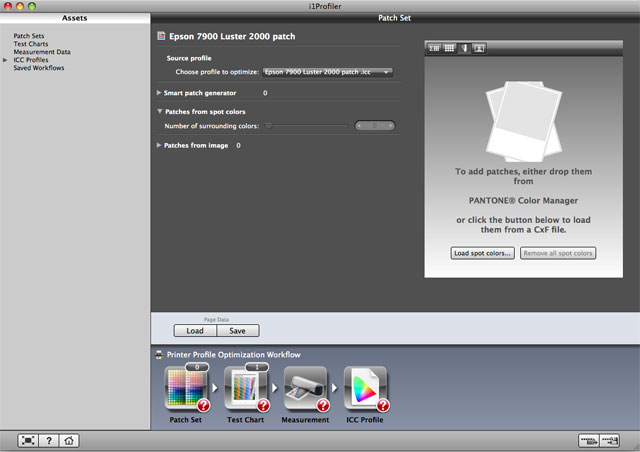Select Saved Workflows in Assets list
This screenshot has width=640, height=452.
tap(39, 68)
